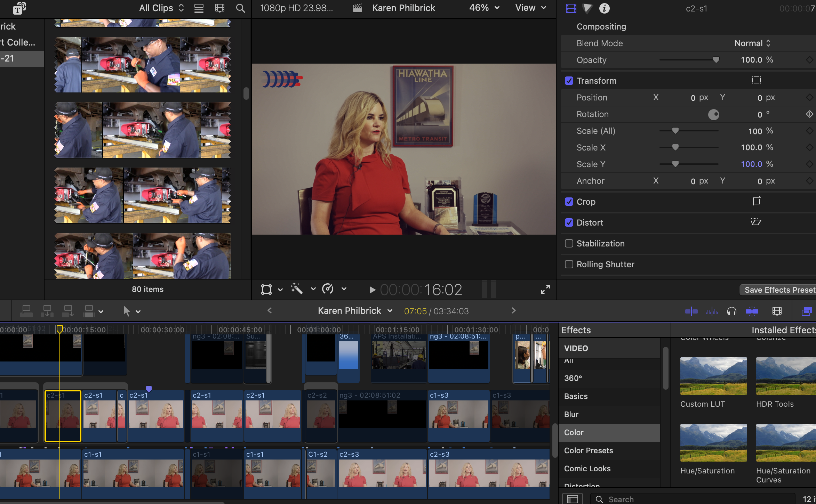The width and height of the screenshot is (816, 504).
Task: Select Color Presets effects category
Action: tap(589, 450)
